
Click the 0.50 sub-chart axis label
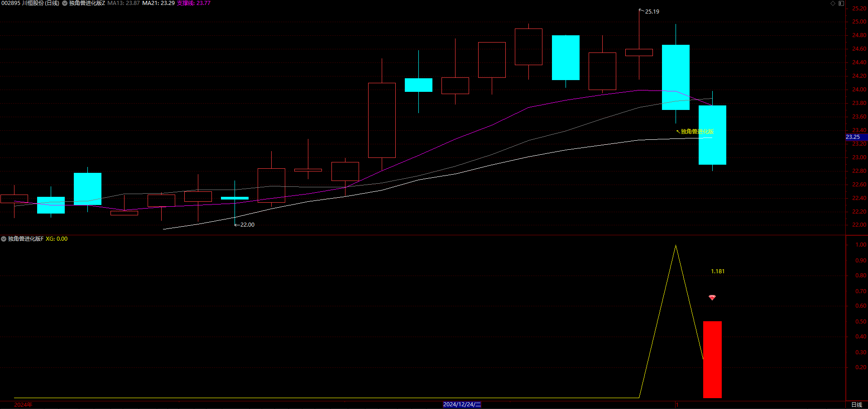point(861,322)
